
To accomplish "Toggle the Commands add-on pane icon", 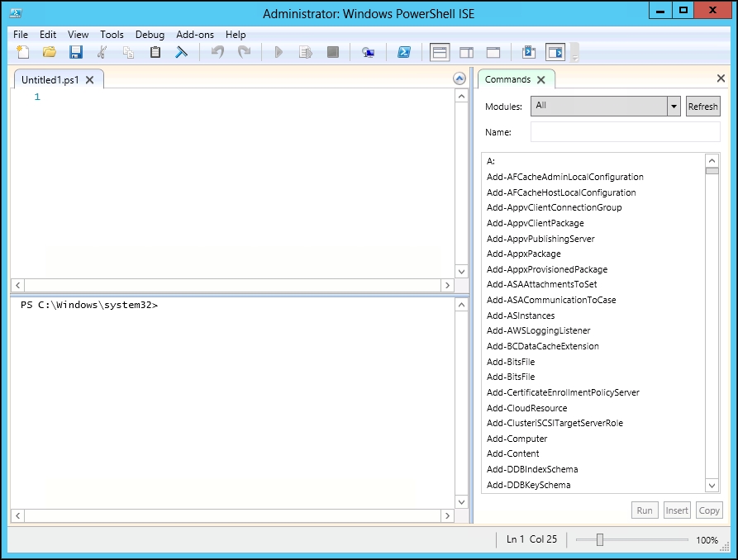I will (555, 52).
